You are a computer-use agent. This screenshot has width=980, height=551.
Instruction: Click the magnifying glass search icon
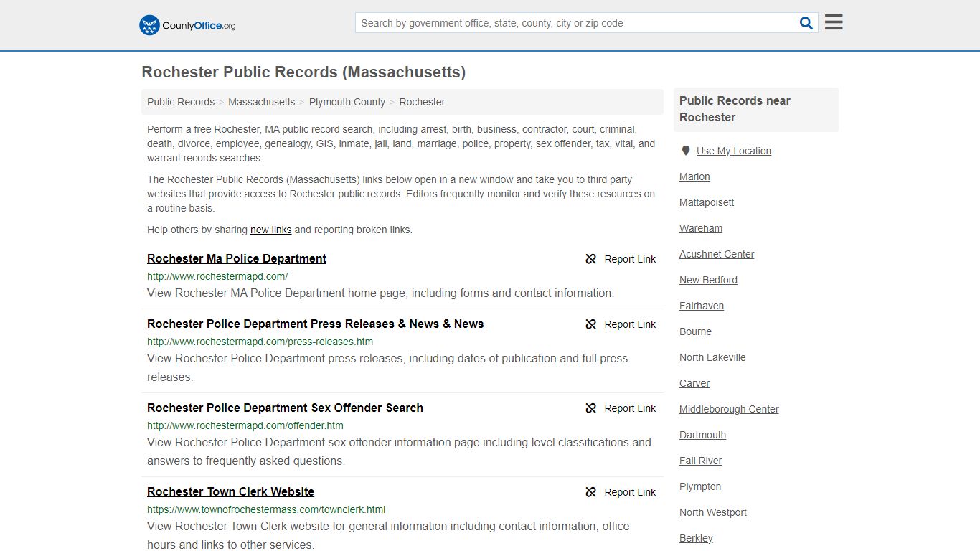(x=806, y=23)
